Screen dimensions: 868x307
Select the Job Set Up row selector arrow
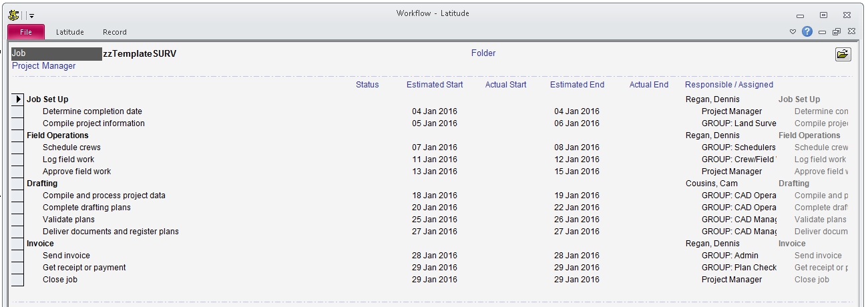pos(18,99)
